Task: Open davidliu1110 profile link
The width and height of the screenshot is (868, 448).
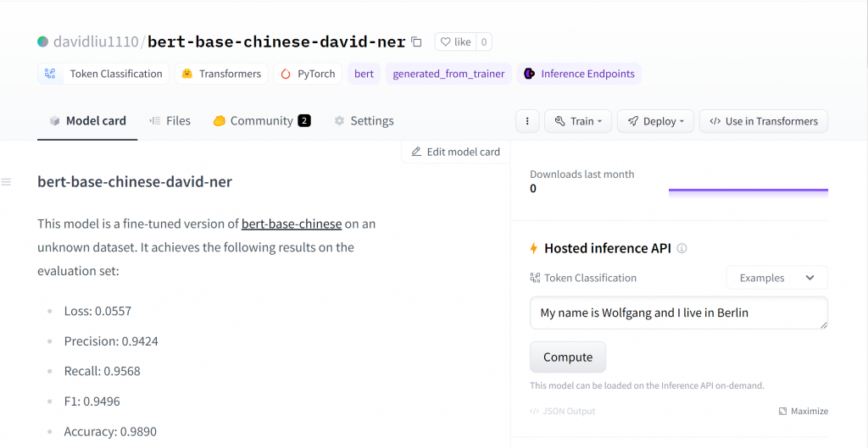Action: (96, 41)
